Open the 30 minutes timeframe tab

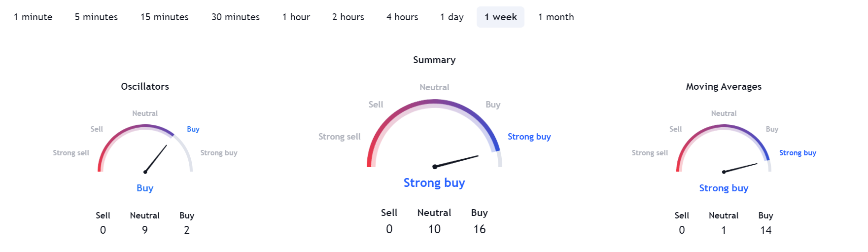pyautogui.click(x=236, y=17)
